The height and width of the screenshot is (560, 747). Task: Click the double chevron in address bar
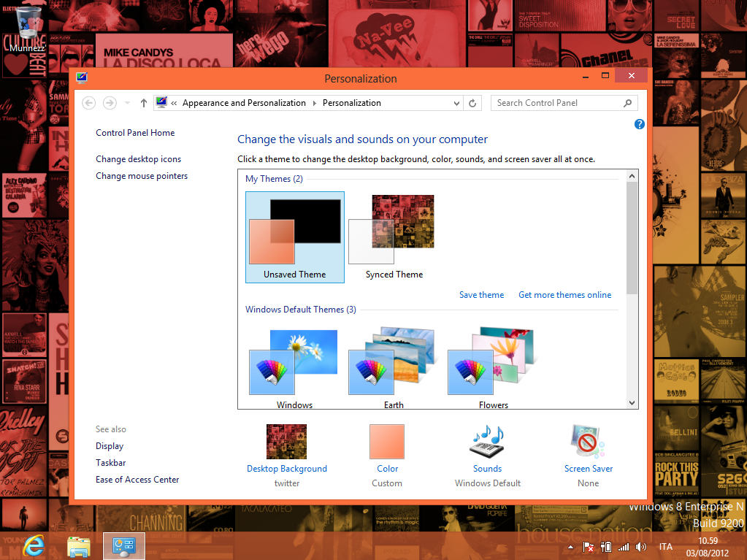pyautogui.click(x=174, y=103)
